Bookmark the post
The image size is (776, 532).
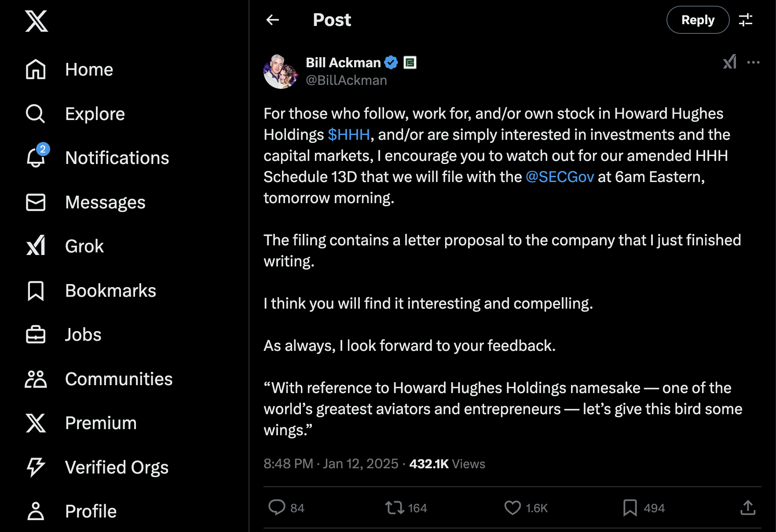click(631, 508)
